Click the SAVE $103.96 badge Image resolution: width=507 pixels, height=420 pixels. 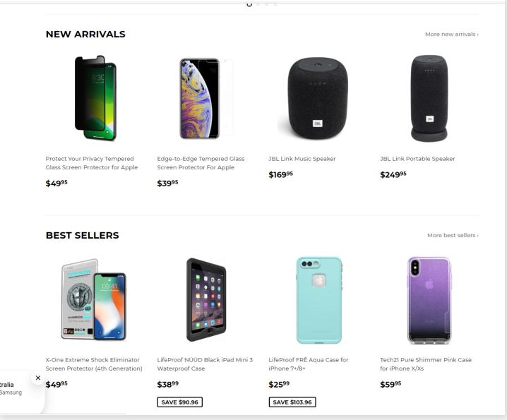pyautogui.click(x=292, y=402)
